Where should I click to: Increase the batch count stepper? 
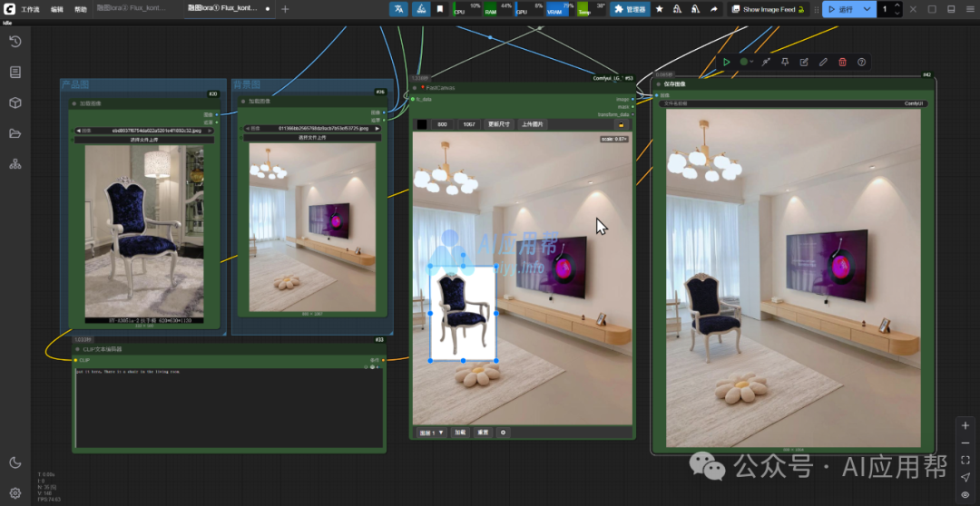897,5
